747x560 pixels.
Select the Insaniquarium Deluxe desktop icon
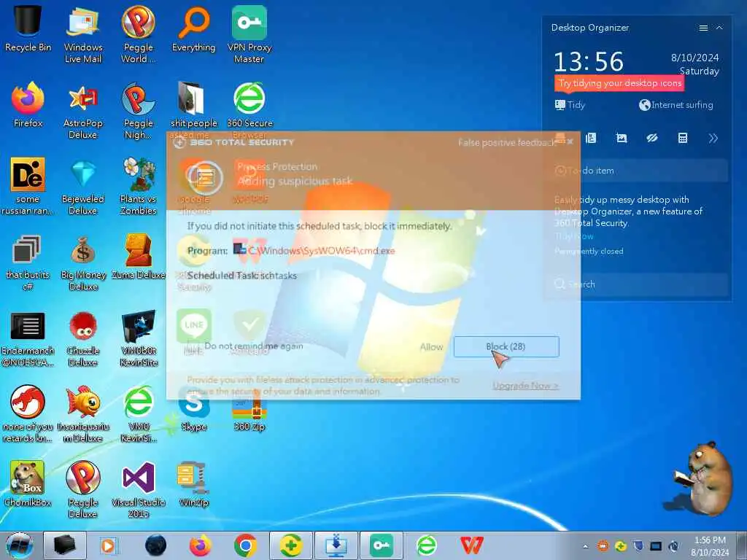click(83, 414)
